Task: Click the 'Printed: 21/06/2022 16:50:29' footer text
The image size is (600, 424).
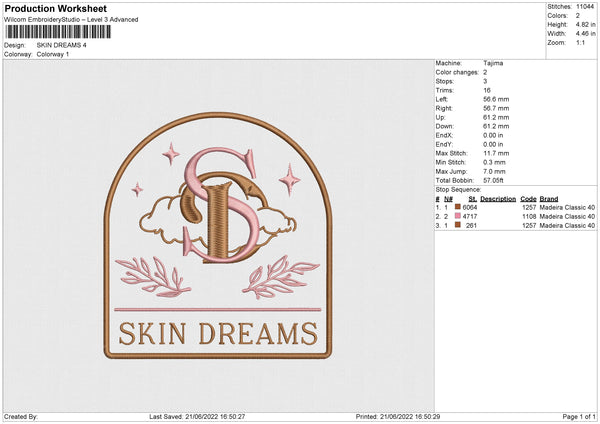Action: (x=398, y=417)
